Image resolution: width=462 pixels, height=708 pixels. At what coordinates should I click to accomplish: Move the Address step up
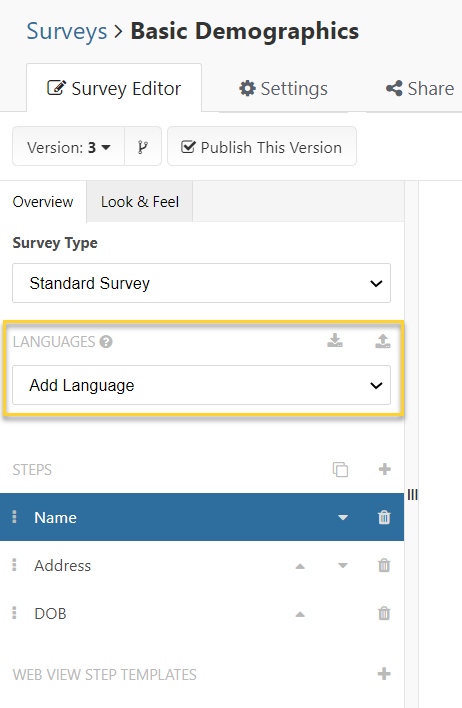pyautogui.click(x=300, y=566)
